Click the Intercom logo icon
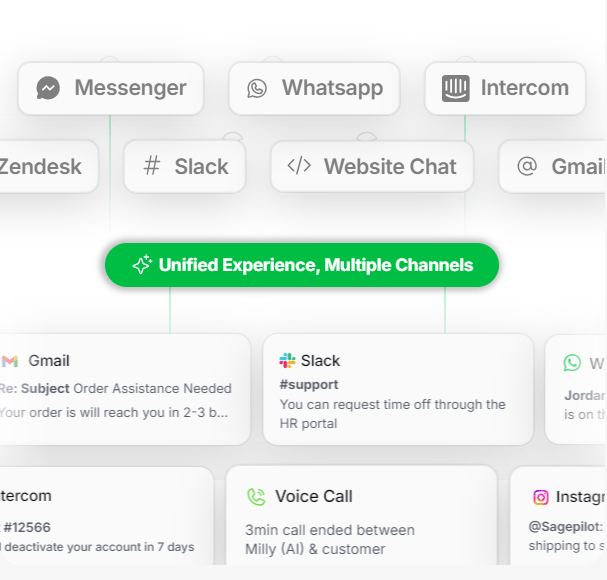Viewport: 607px width, 580px height. 456,88
